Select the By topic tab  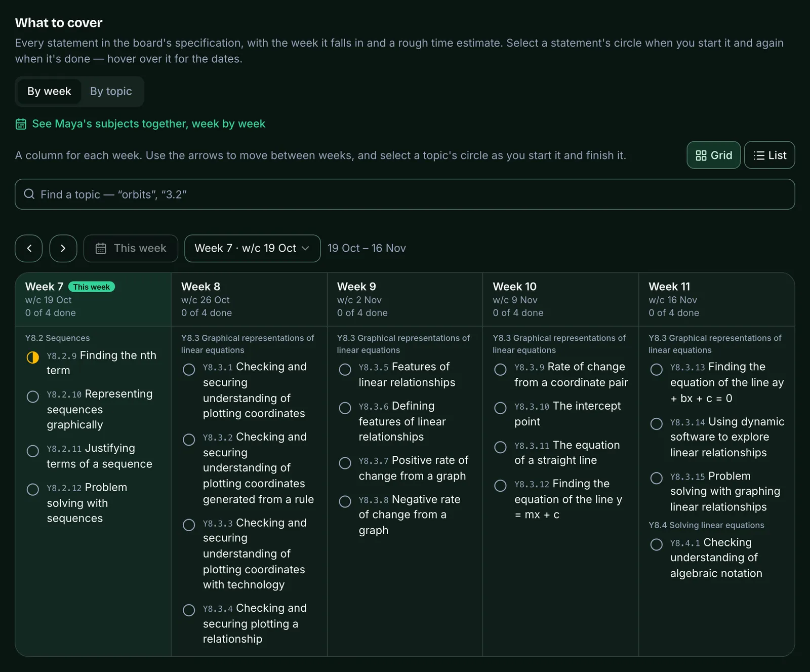pyautogui.click(x=111, y=91)
